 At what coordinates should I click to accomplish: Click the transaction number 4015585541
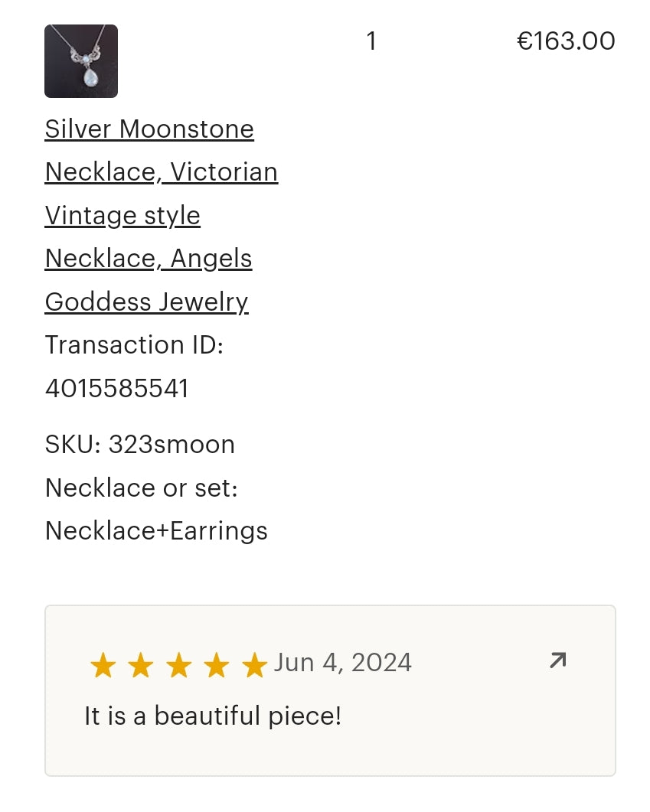(117, 389)
